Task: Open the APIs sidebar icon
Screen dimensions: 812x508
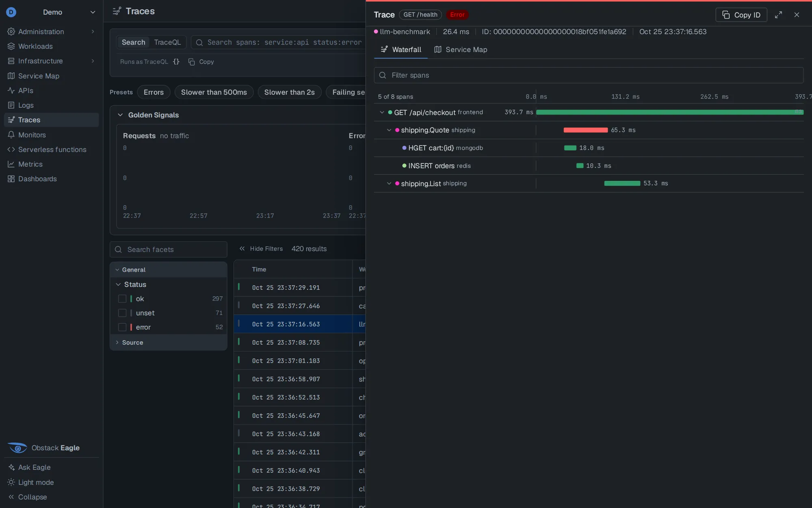Action: [11, 91]
